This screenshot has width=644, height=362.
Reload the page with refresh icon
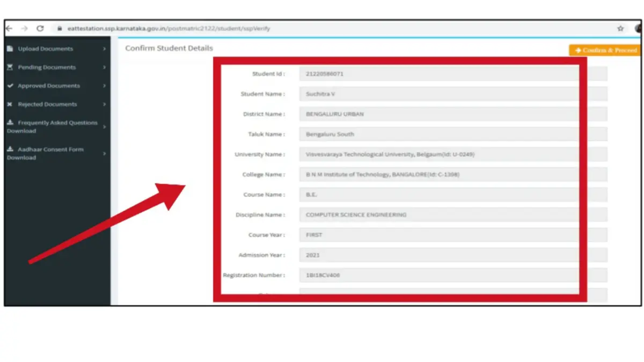pyautogui.click(x=40, y=28)
